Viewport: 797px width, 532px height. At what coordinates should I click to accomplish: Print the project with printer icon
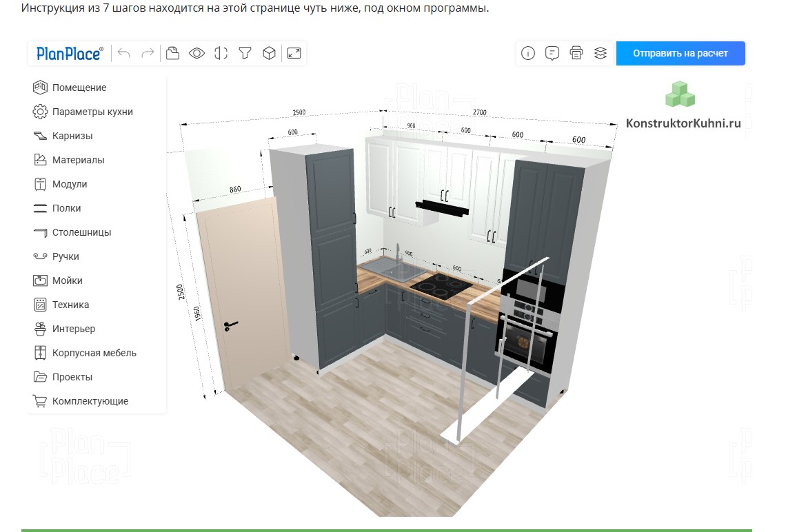(576, 53)
